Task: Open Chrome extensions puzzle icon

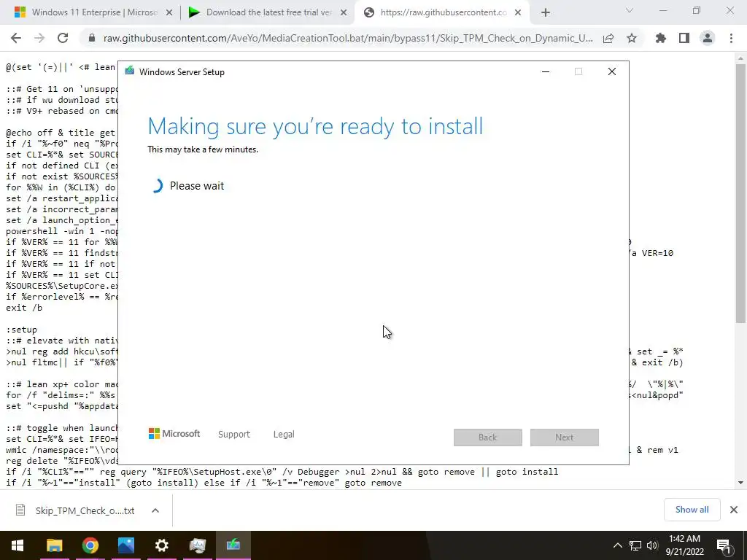Action: coord(661,38)
